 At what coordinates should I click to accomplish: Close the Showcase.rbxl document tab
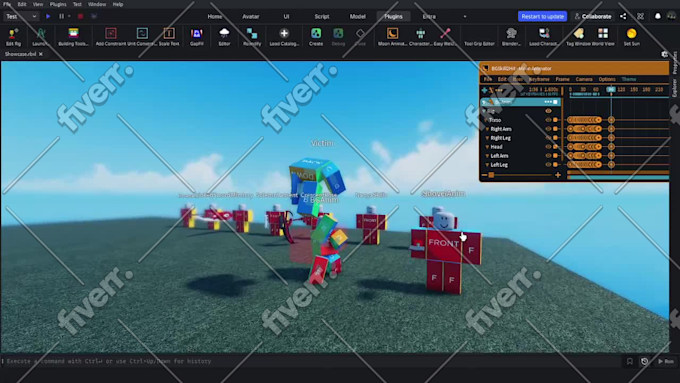click(41, 54)
